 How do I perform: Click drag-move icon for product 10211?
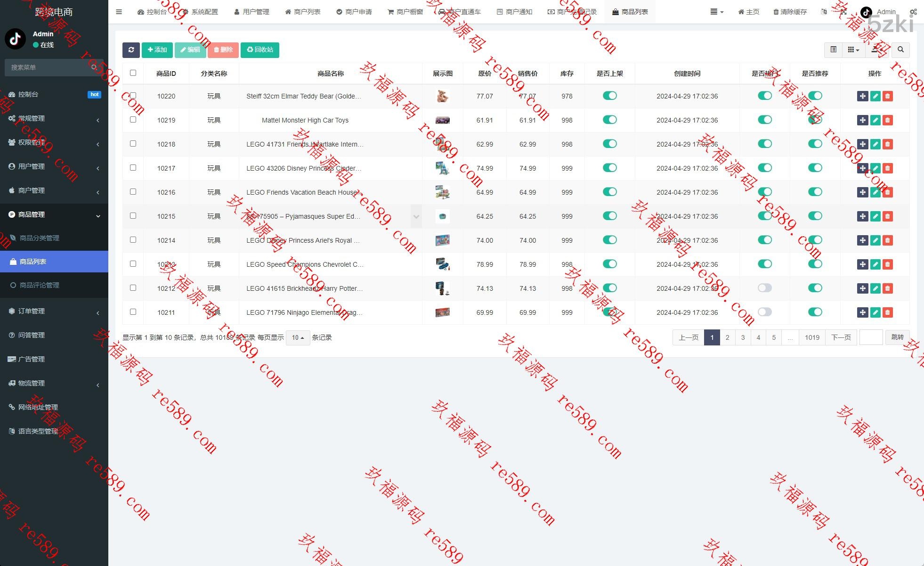[x=862, y=312]
